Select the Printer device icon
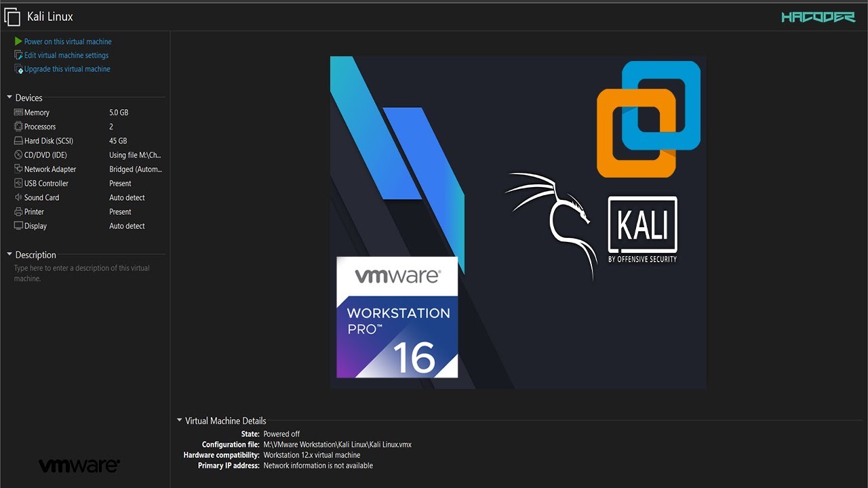The width and height of the screenshot is (868, 488). 18,212
